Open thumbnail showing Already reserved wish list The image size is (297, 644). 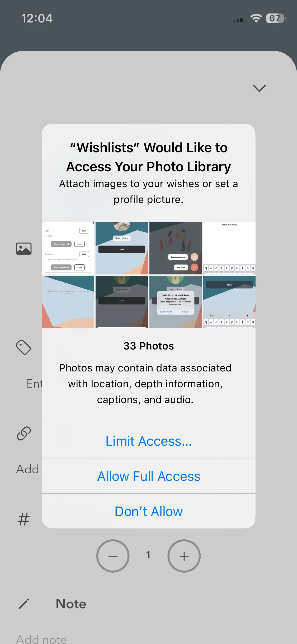pyautogui.click(x=68, y=248)
